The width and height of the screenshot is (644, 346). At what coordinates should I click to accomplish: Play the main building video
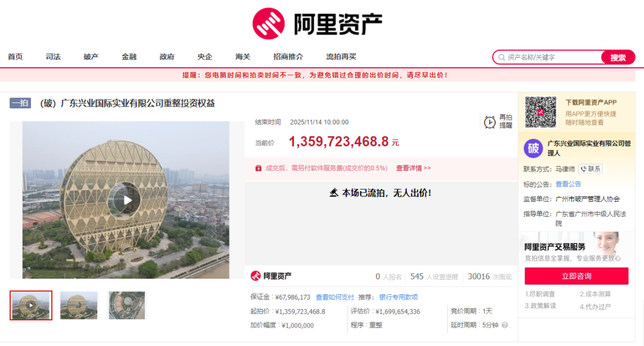(127, 200)
